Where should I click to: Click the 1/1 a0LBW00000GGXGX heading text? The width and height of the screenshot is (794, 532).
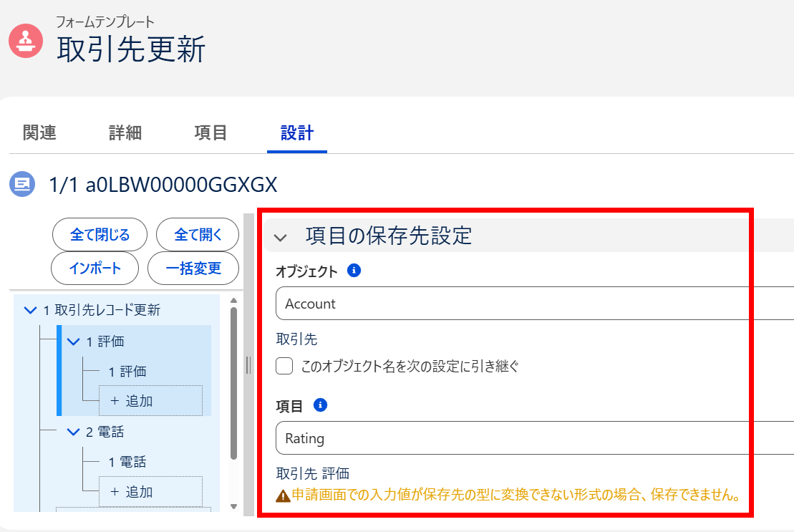163,185
